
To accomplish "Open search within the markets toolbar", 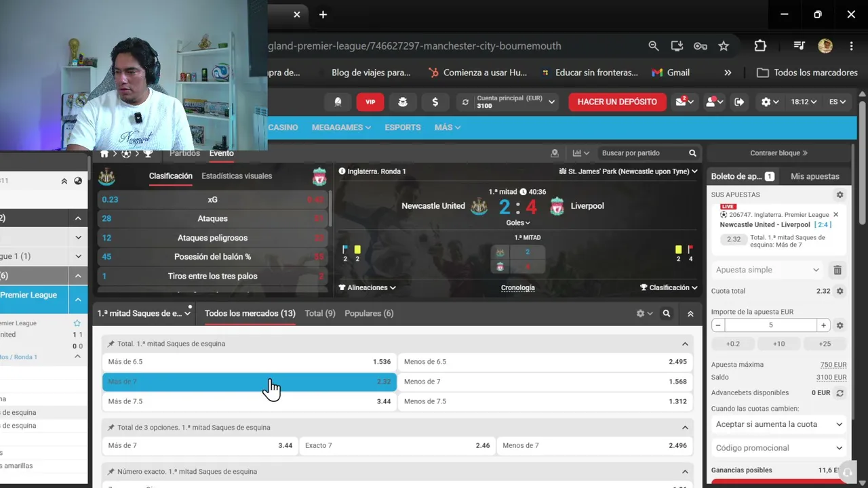I will tap(667, 313).
